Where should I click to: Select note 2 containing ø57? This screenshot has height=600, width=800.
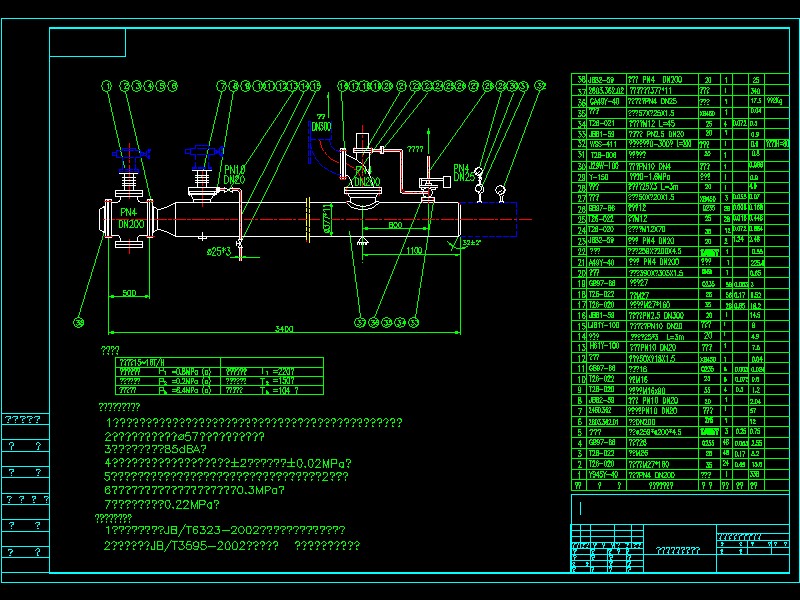pos(184,437)
